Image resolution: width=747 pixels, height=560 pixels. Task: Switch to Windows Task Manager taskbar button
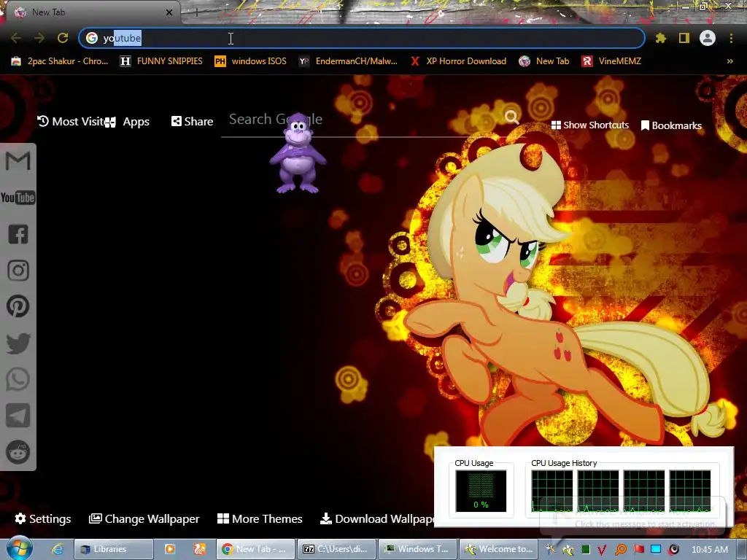tap(418, 549)
